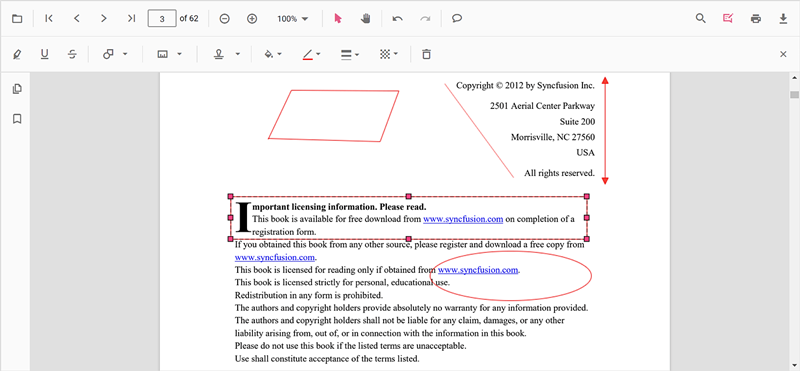Undo the last action
Screen dimensions: 800x371
397,19
